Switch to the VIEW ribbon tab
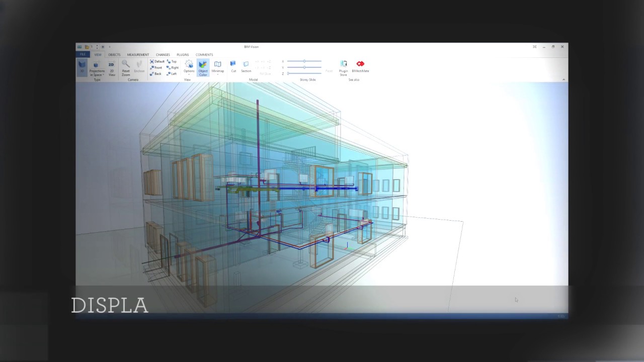This screenshot has width=644, height=362. [98, 54]
